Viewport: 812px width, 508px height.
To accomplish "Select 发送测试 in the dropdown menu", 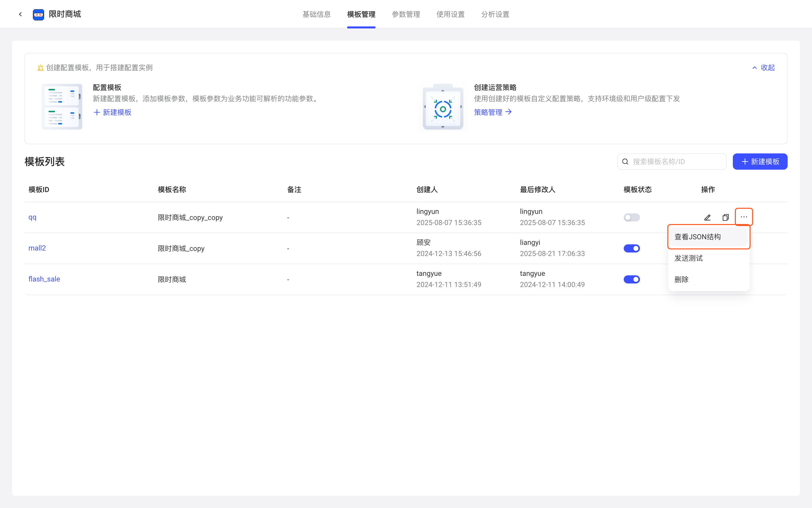I will point(709,258).
